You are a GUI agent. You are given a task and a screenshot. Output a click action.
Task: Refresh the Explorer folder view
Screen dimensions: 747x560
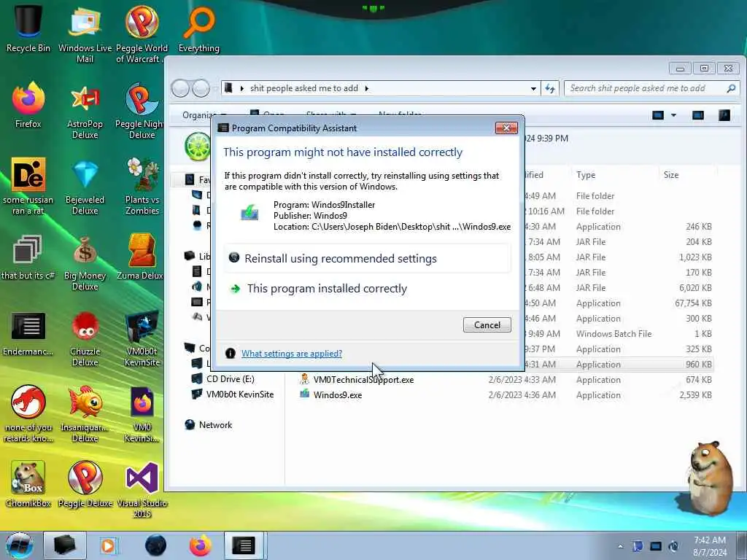click(x=550, y=88)
